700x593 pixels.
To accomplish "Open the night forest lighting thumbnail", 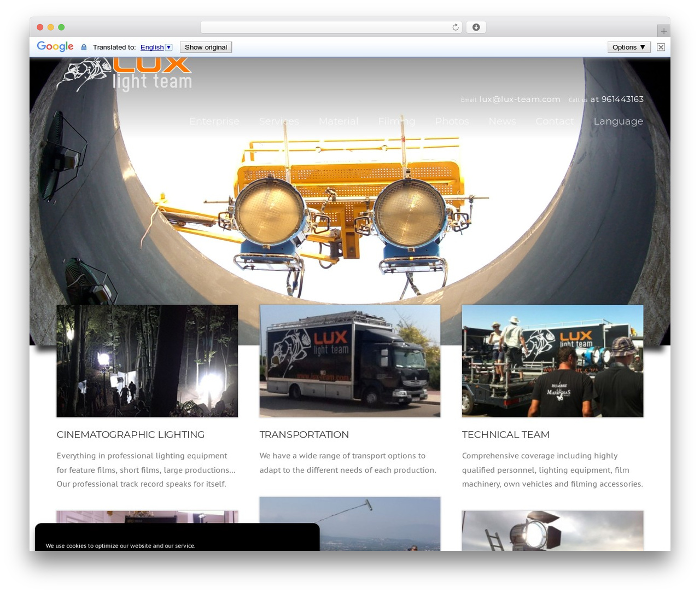I will tap(147, 361).
